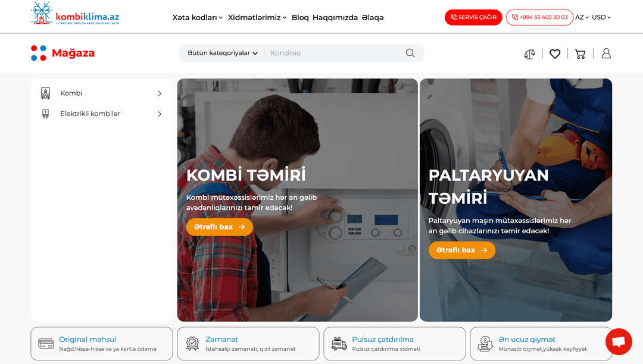The height and width of the screenshot is (364, 643).
Task: Click Ətraflı bax under Paltaryuyan Təmiri
Action: tap(462, 250)
